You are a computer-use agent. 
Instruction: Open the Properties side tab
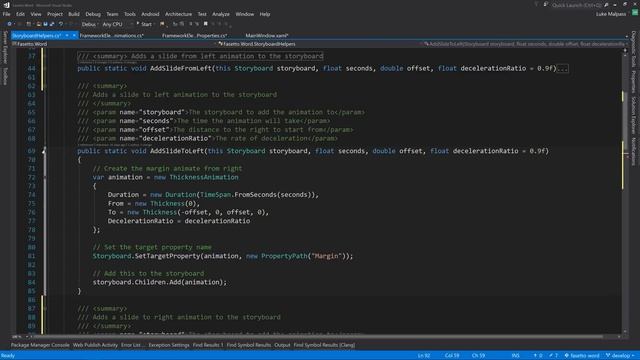[634, 82]
